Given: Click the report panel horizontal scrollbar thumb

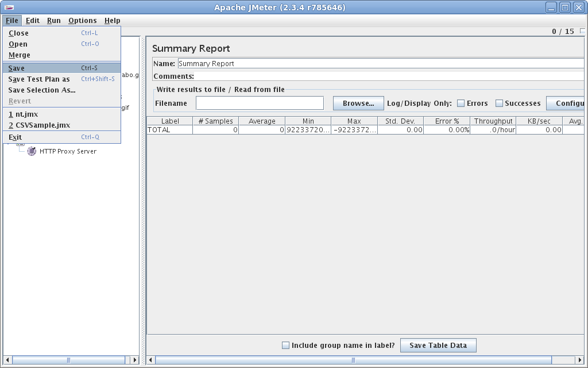Looking at the screenshot, I should pyautogui.click(x=353, y=360).
